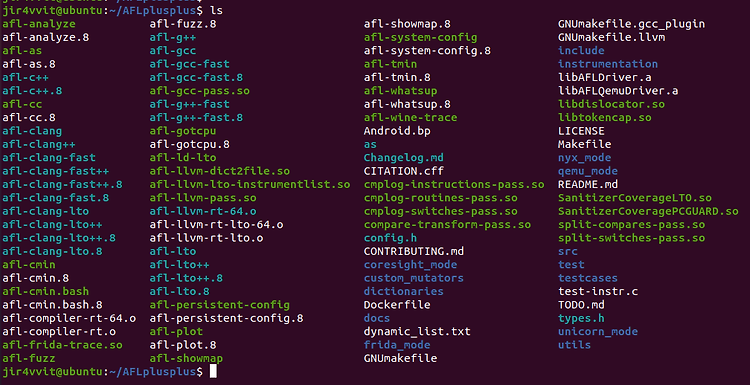The width and height of the screenshot is (750, 385).
Task: Select the afl-wine-trace entry
Action: click(410, 118)
